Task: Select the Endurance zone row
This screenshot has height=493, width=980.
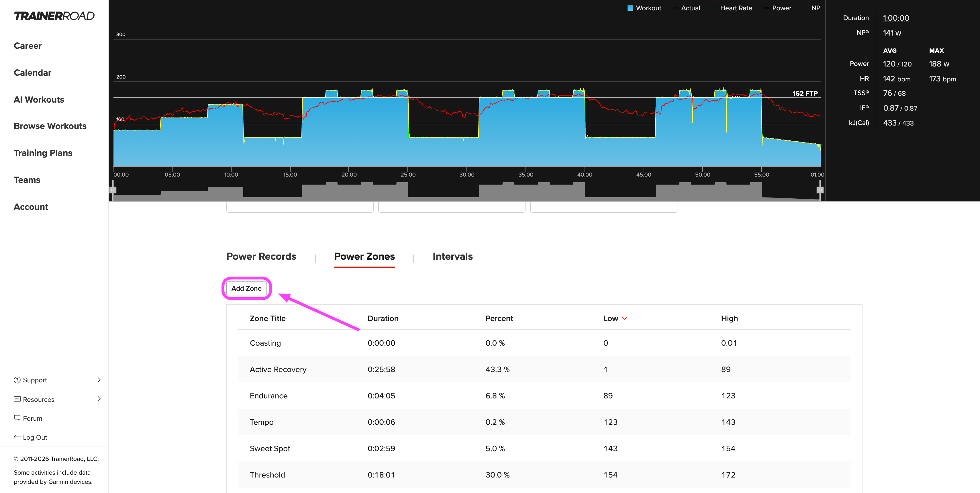Action: point(544,396)
